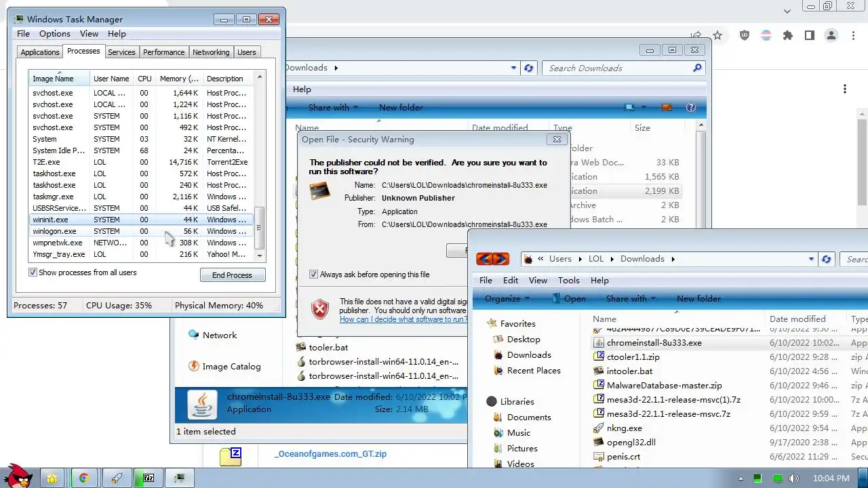Click the Task Manager taskbar icon
Image resolution: width=868 pixels, height=488 pixels.
tap(180, 478)
